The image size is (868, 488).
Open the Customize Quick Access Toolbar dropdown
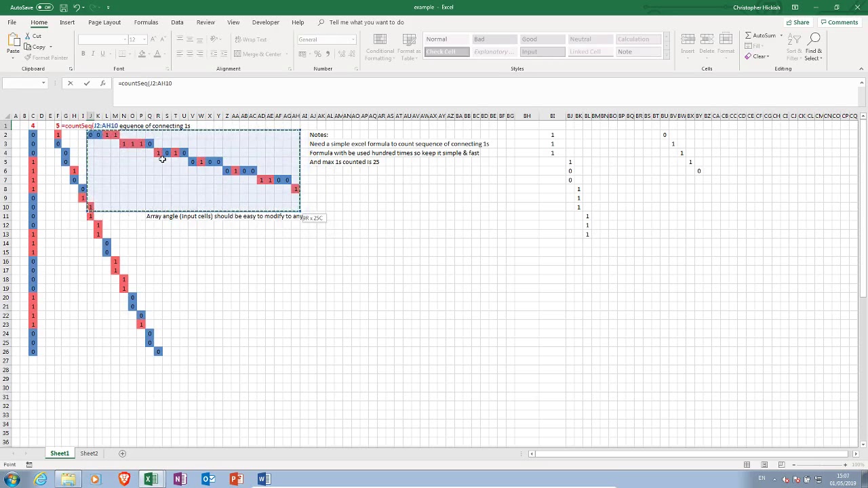point(108,7)
